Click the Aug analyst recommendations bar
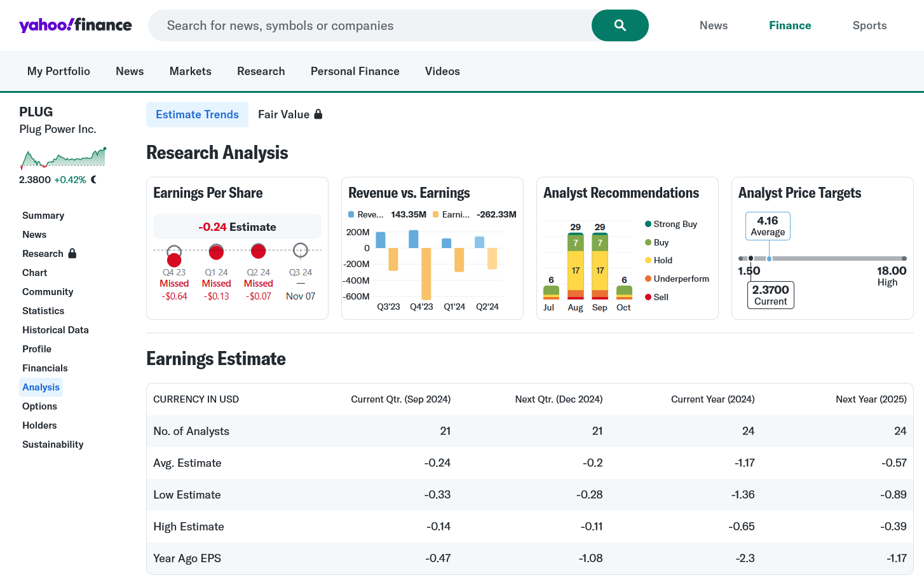924x587 pixels. pyautogui.click(x=576, y=266)
